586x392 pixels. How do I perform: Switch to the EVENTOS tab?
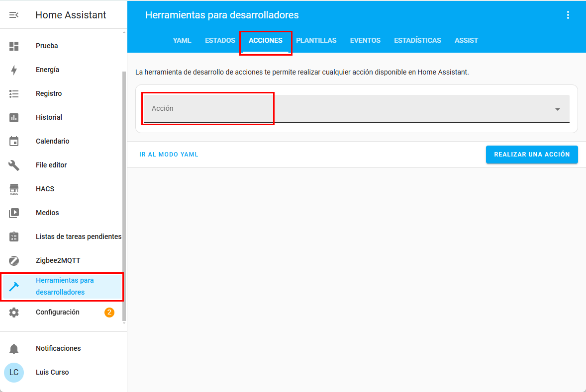click(365, 40)
